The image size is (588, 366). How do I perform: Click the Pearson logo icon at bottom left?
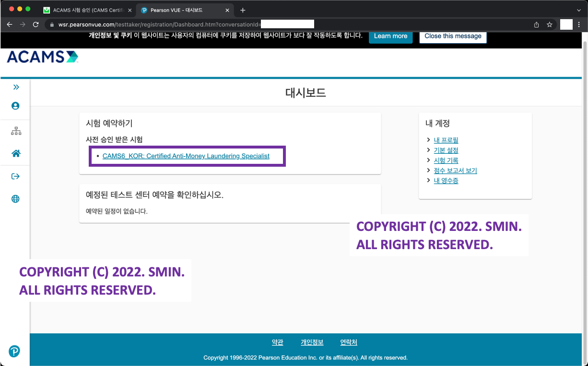pos(14,352)
